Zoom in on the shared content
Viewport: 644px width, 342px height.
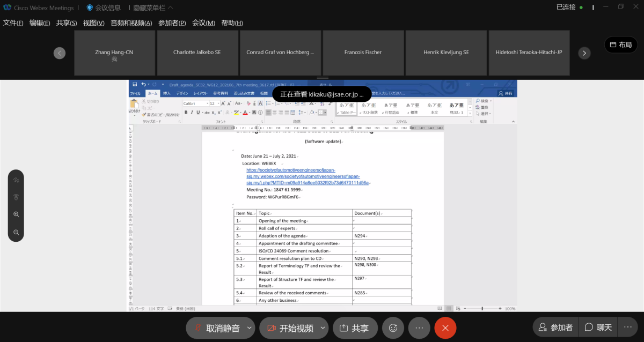pos(16,214)
